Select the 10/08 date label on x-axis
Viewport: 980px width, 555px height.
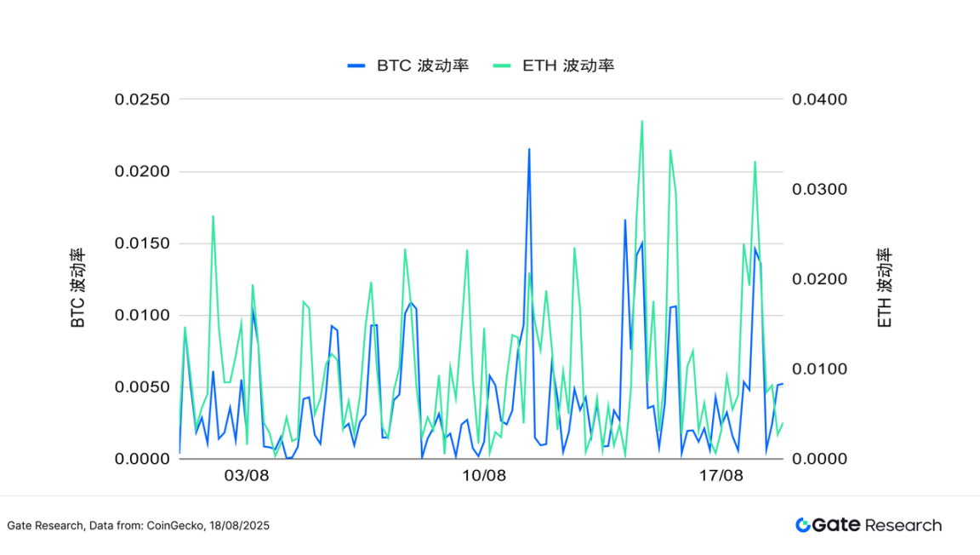tap(484, 476)
